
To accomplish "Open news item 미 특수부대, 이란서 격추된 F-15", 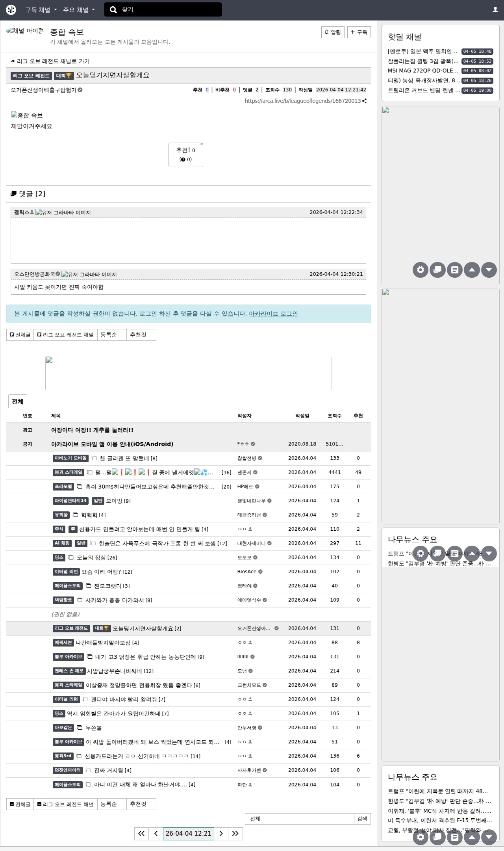I will tap(440, 820).
